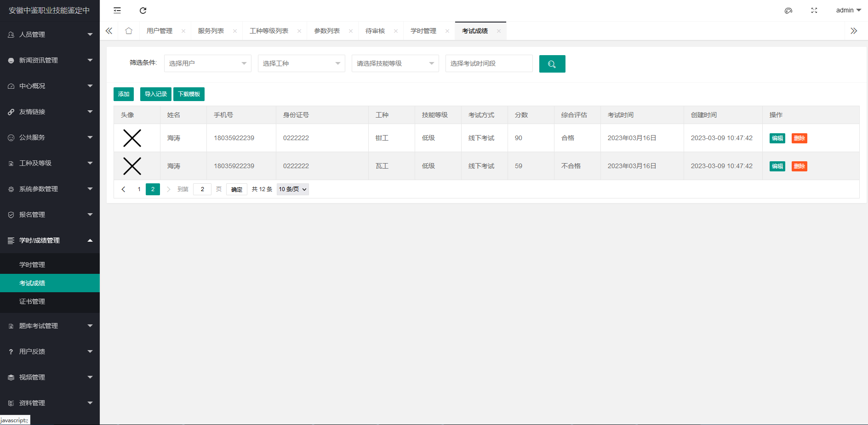Open the 请选择技能等级 dropdown
Viewport: 868px width, 425px height.
pos(395,63)
